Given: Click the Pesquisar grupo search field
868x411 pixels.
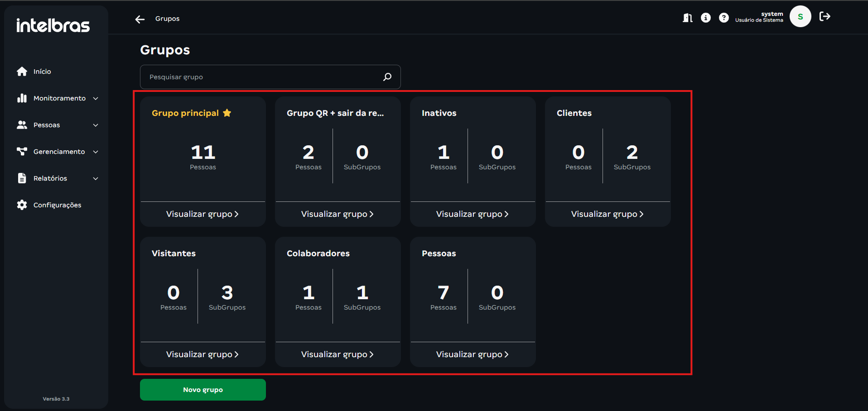Looking at the screenshot, I should (x=263, y=77).
